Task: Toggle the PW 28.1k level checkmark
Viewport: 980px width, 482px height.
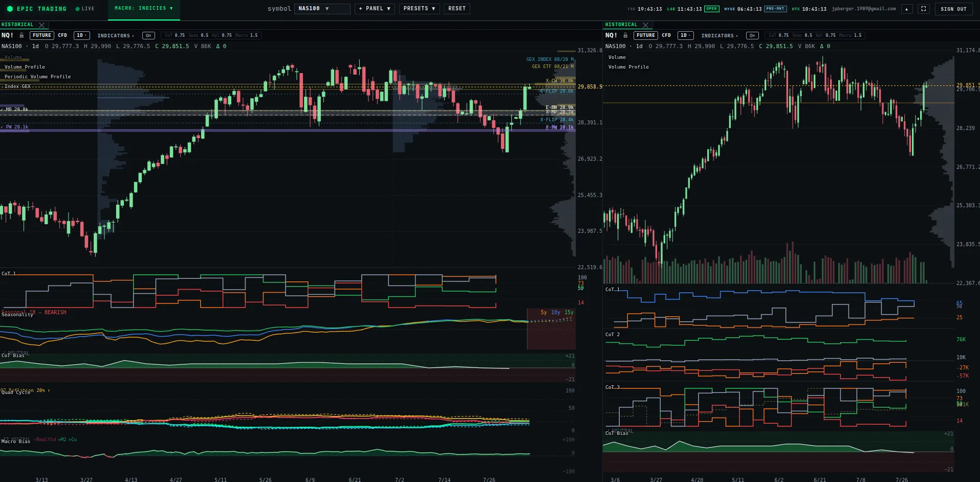Action: pyautogui.click(x=2, y=127)
